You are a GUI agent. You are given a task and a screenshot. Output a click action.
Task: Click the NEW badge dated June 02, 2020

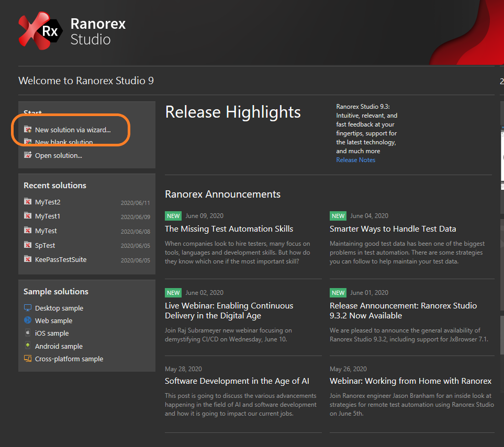point(173,293)
